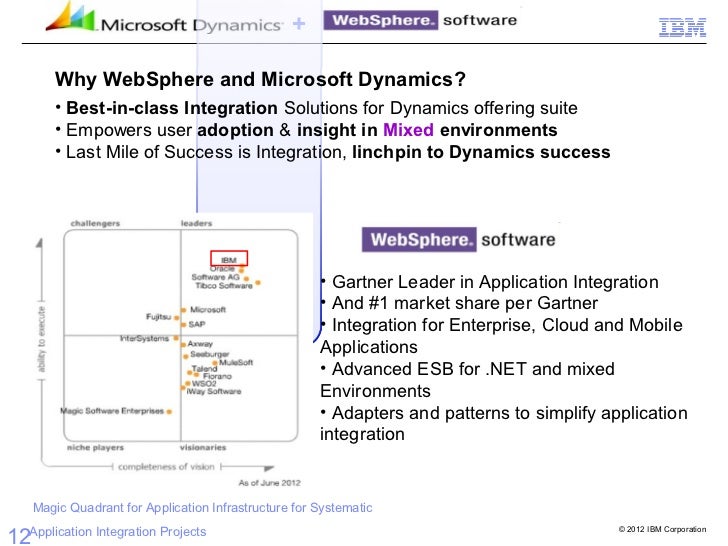The height and width of the screenshot is (546, 728).
Task: Click the Software AG label in quadrant
Action: click(x=215, y=277)
